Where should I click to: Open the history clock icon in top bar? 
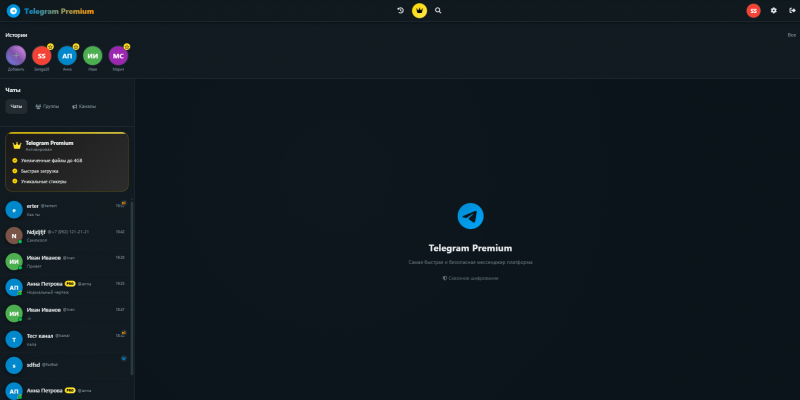(x=401, y=10)
